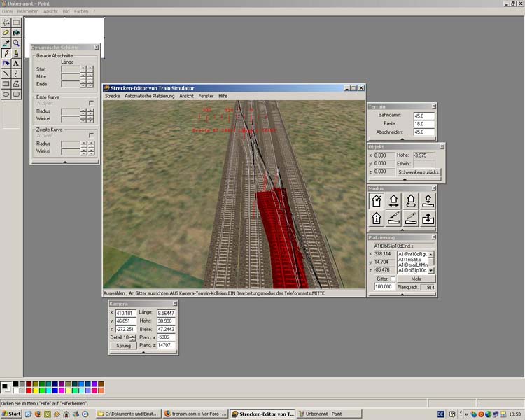Open the Automatische Platzierung menu
The height and width of the screenshot is (420, 525).
tap(150, 96)
